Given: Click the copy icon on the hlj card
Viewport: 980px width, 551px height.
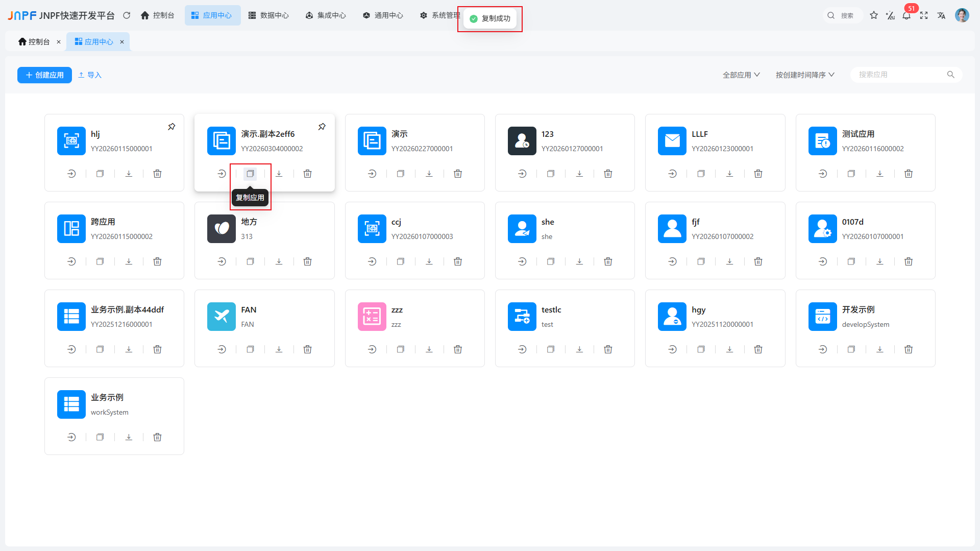Looking at the screenshot, I should [x=100, y=174].
